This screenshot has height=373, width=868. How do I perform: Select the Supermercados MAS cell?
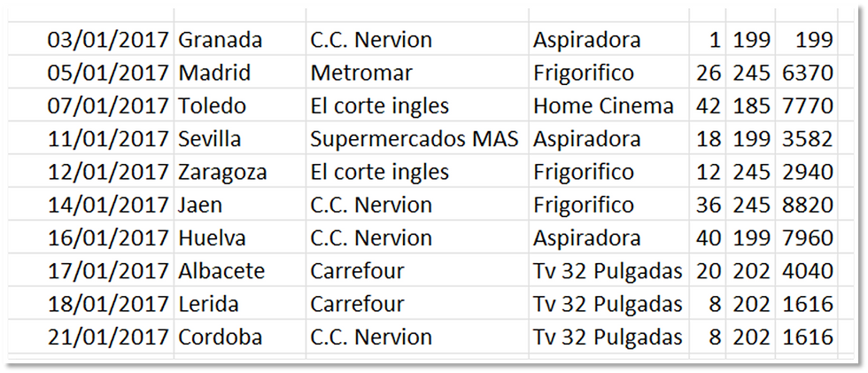[417, 139]
